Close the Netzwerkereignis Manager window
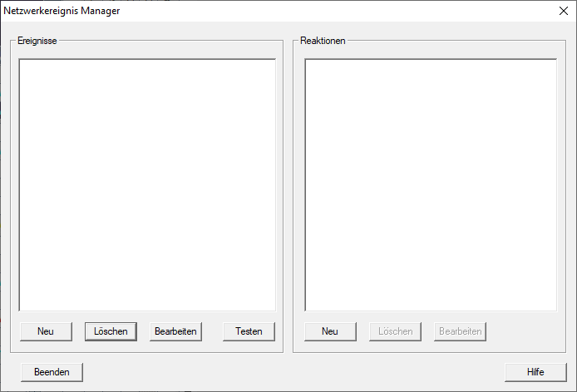The width and height of the screenshot is (577, 392). point(562,11)
